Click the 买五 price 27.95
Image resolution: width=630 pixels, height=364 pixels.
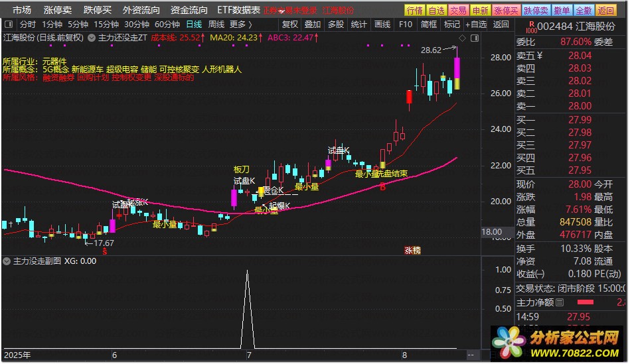coord(580,170)
